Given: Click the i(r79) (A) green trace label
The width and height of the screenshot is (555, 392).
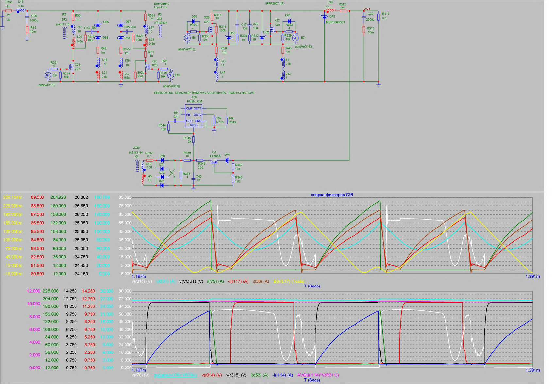Looking at the screenshot, I should (x=215, y=281).
